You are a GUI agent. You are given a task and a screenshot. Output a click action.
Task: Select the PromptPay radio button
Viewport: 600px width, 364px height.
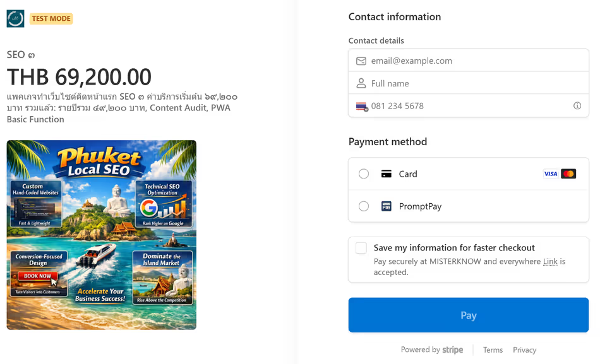(364, 206)
